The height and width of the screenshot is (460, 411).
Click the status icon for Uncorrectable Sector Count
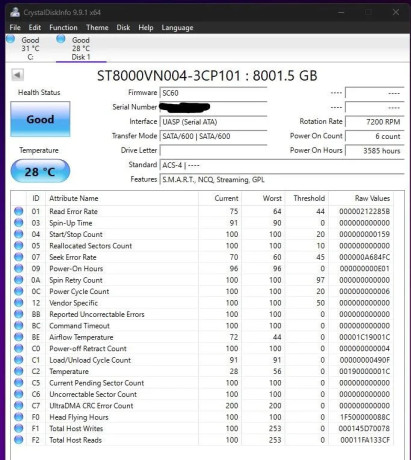pyautogui.click(x=19, y=394)
